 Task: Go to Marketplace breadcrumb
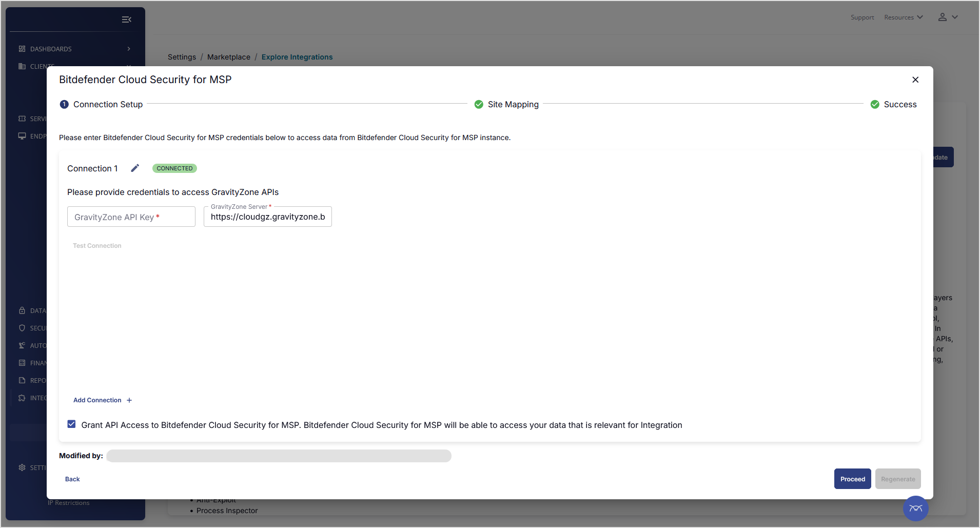[x=229, y=57]
